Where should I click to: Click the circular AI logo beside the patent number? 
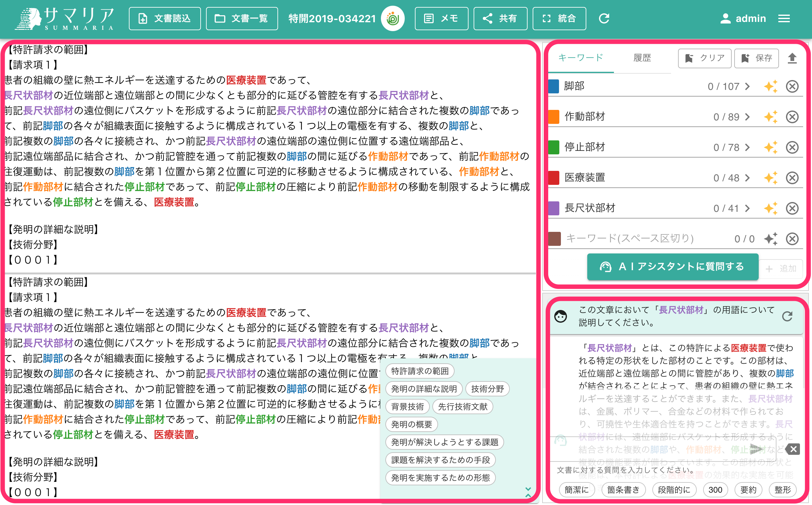pos(393,18)
